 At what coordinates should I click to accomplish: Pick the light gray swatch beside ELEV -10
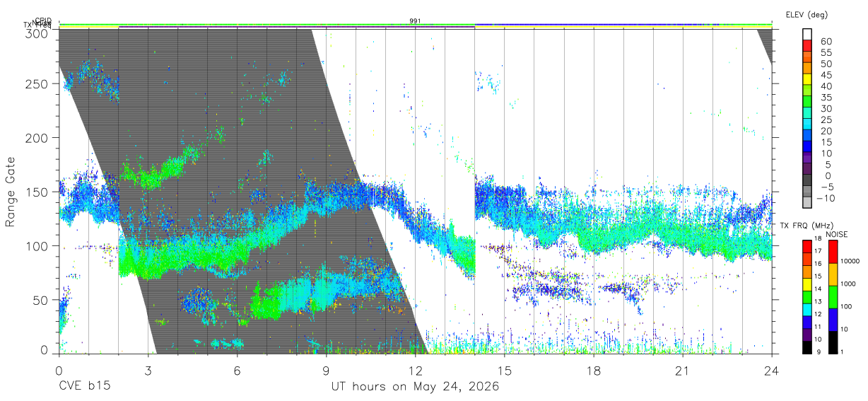coord(807,203)
